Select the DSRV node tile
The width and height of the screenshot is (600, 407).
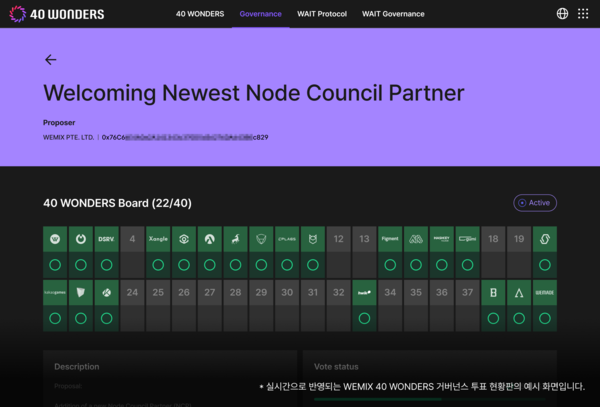pos(107,239)
